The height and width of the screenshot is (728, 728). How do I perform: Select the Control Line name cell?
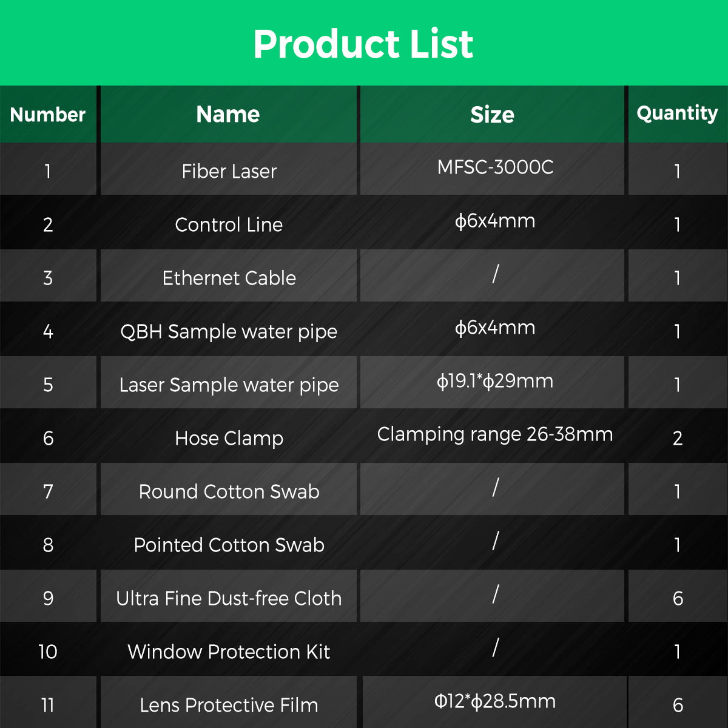tap(229, 225)
